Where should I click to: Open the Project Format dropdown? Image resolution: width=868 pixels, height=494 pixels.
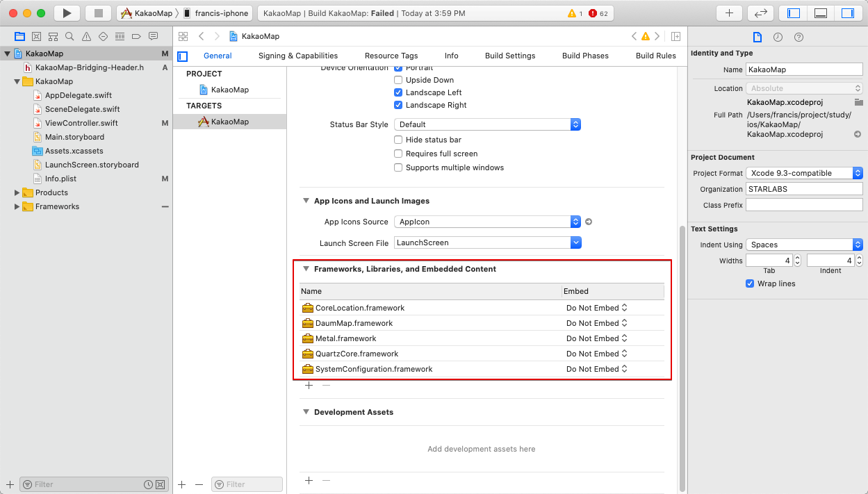[x=804, y=173]
